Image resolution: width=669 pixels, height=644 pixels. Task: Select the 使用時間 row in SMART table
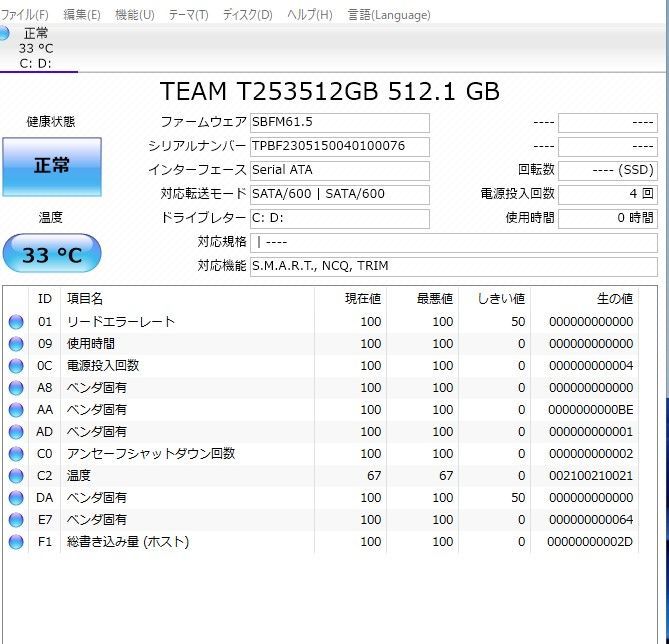point(320,344)
